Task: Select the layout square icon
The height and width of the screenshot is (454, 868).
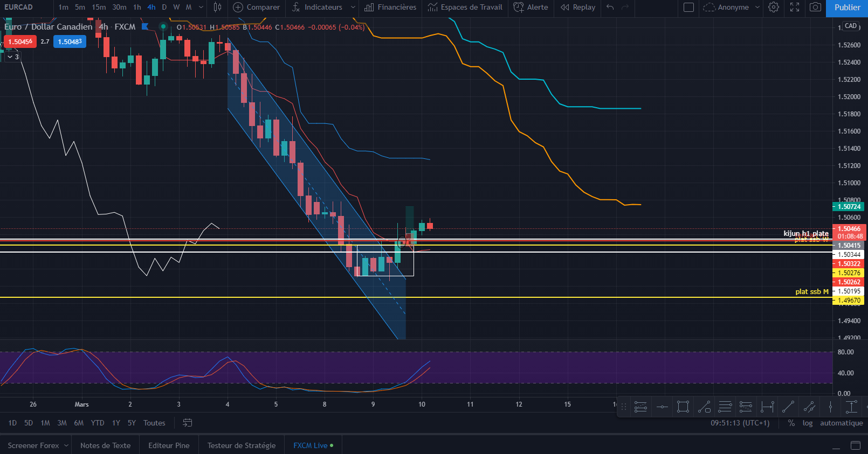Action: [688, 8]
